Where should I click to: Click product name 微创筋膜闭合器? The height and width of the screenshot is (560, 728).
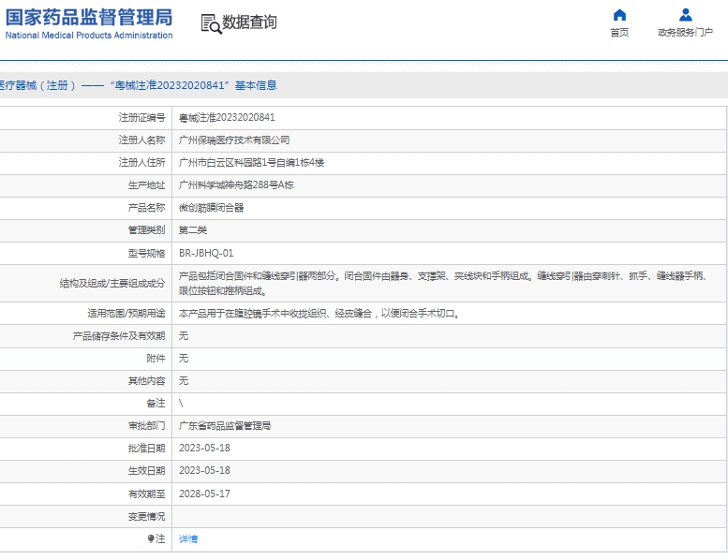[x=211, y=207]
